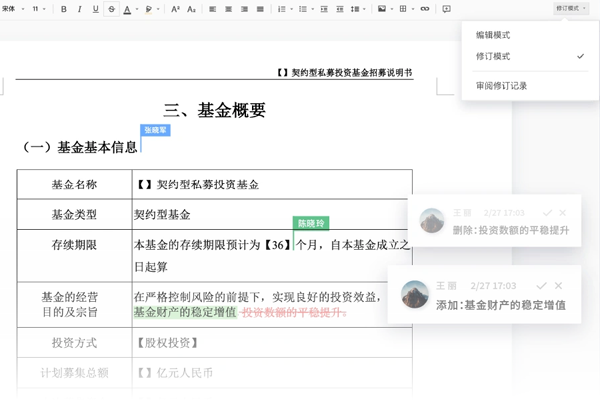Click the 王丽 avatar on added-text comment
The image size is (600, 400).
pyautogui.click(x=415, y=294)
